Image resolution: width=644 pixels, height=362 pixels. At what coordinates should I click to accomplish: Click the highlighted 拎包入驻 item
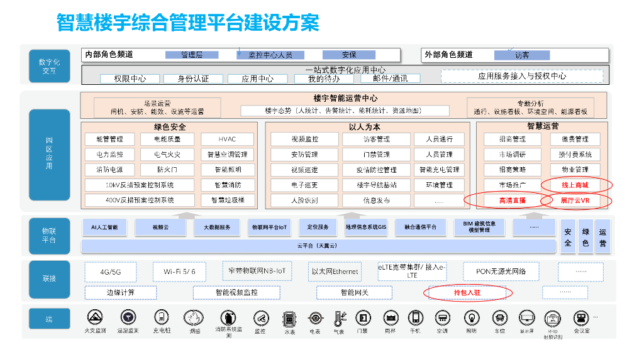click(x=467, y=292)
